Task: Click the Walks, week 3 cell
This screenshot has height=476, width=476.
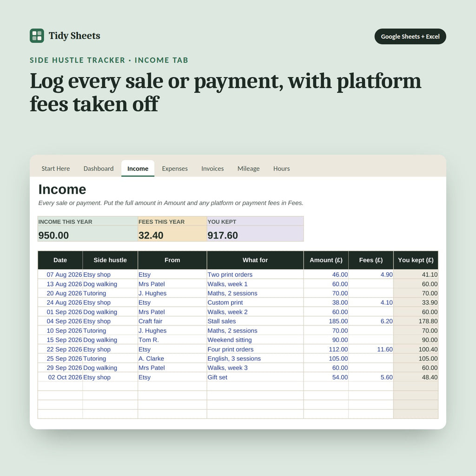Action: [x=255, y=368]
